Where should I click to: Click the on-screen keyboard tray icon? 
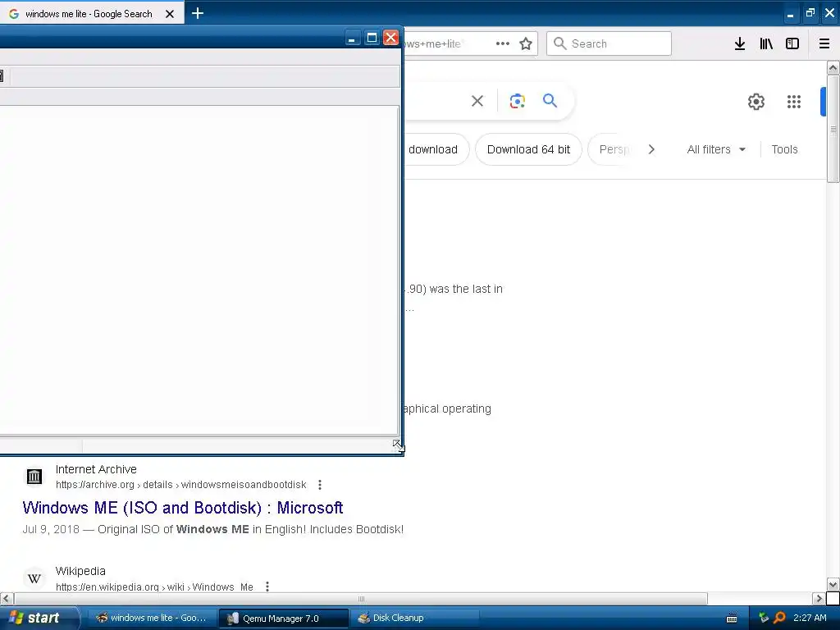pyautogui.click(x=731, y=619)
